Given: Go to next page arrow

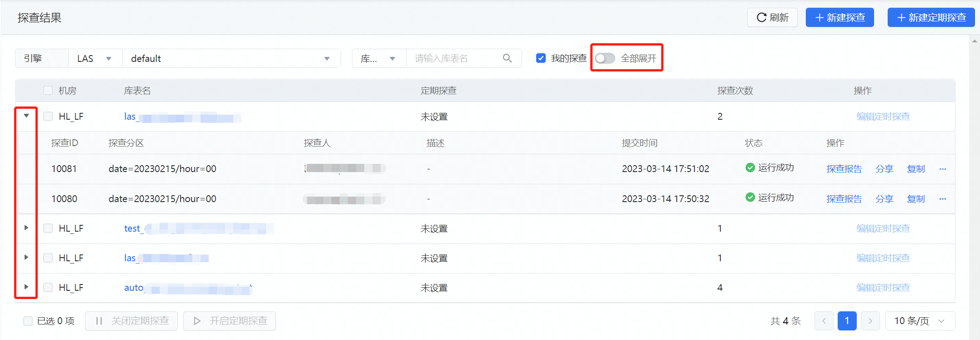Looking at the screenshot, I should click(x=870, y=321).
